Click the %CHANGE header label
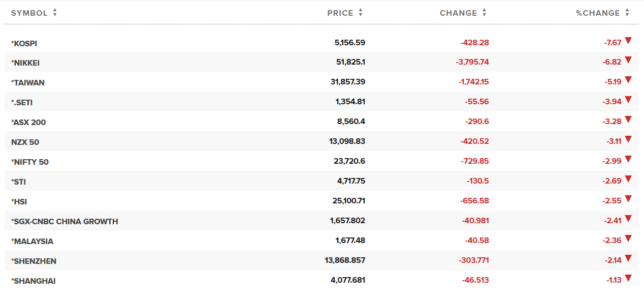The height and width of the screenshot is (300, 644). pyautogui.click(x=598, y=13)
